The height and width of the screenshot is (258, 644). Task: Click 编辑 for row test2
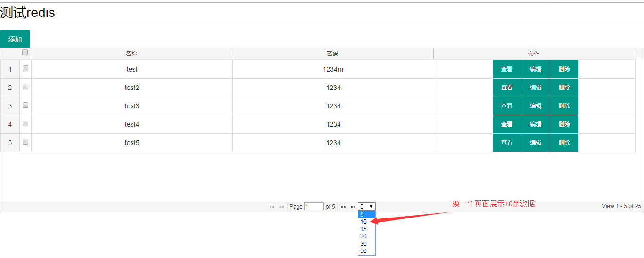point(536,88)
